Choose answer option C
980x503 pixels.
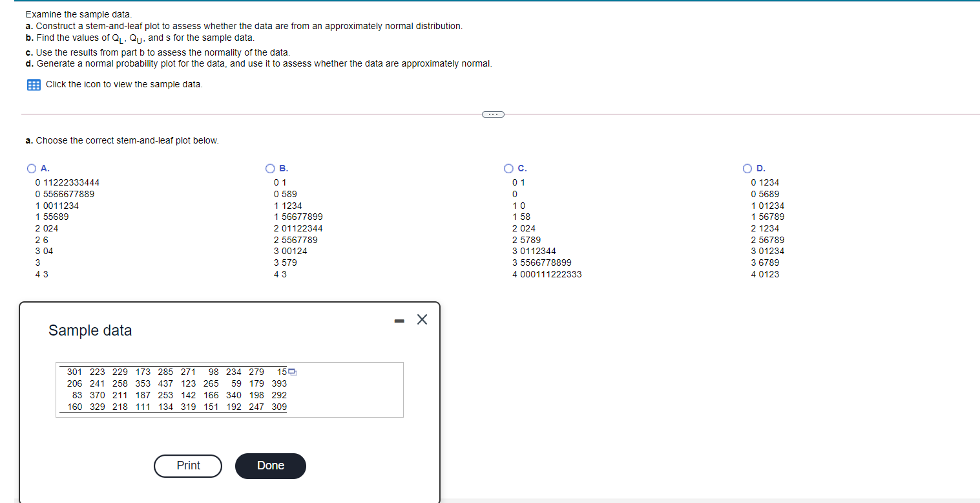point(508,168)
